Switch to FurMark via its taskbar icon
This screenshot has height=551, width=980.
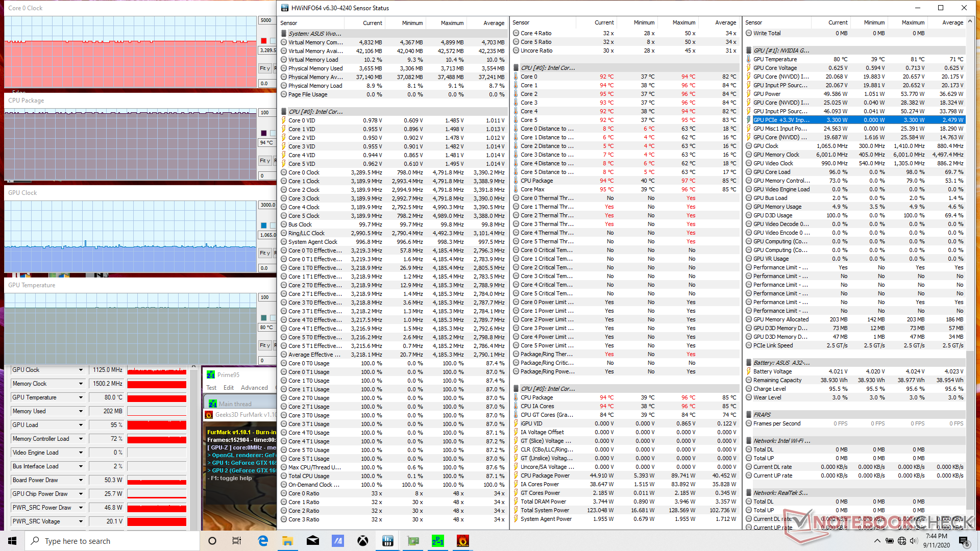tap(463, 541)
